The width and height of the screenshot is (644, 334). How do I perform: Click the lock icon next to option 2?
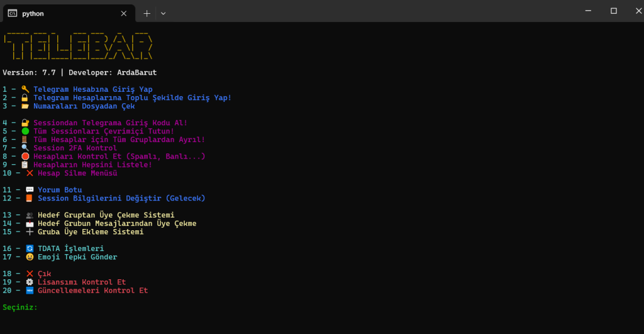pyautogui.click(x=25, y=98)
